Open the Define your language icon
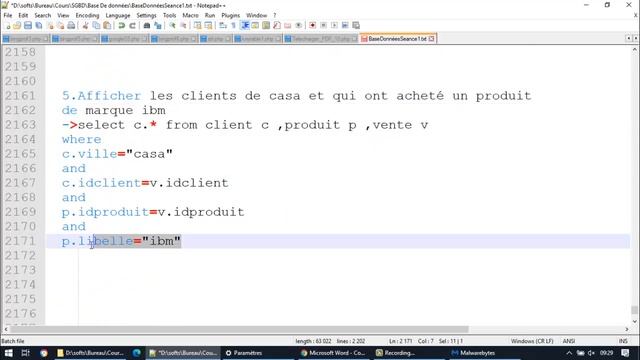The height and width of the screenshot is (360, 640). 255,25
